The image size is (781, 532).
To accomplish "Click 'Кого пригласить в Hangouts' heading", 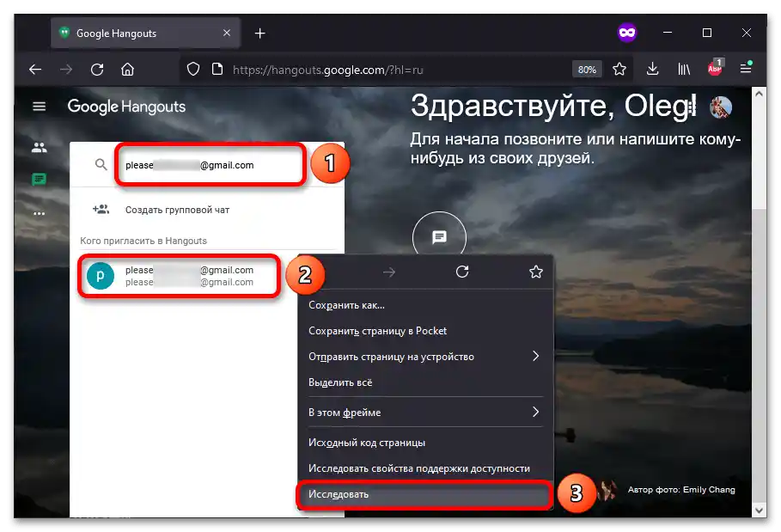I will [x=143, y=241].
